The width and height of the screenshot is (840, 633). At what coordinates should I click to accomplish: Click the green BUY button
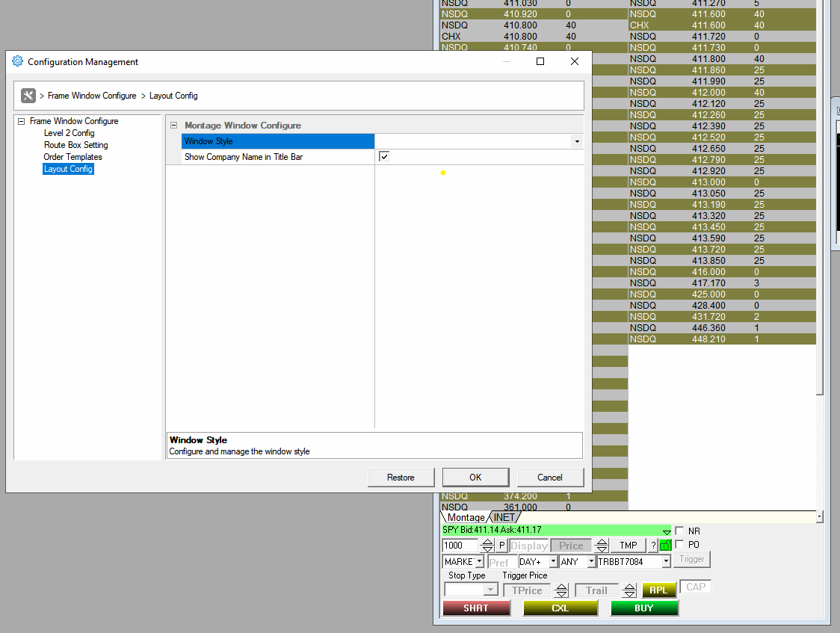644,608
